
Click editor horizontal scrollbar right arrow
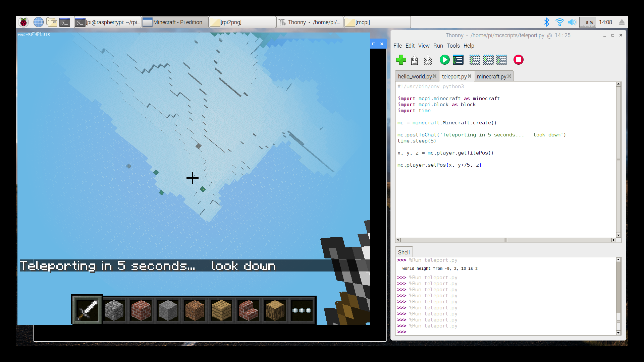pos(613,240)
